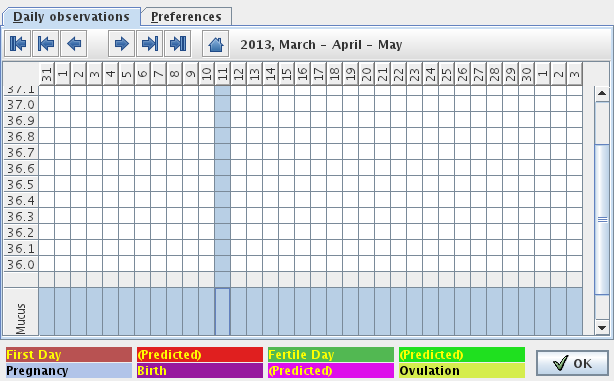
Task: Click the Pregnancy legend swatch
Action: (69, 370)
